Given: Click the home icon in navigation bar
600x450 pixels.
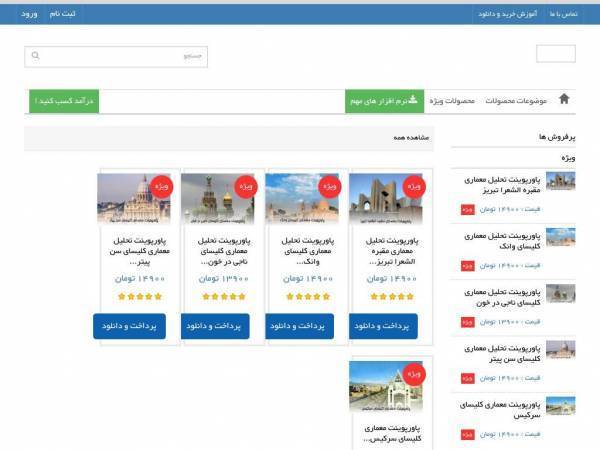Looking at the screenshot, I should coord(564,99).
